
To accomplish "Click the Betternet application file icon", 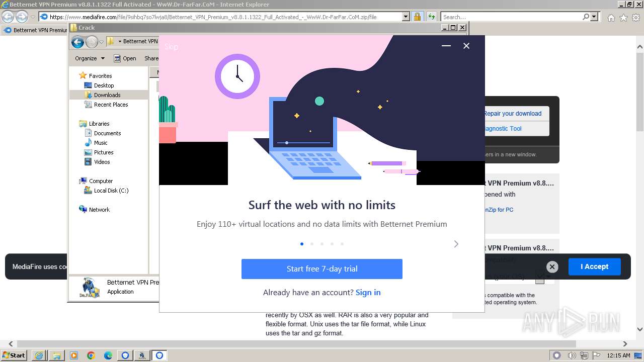I will [x=90, y=288].
